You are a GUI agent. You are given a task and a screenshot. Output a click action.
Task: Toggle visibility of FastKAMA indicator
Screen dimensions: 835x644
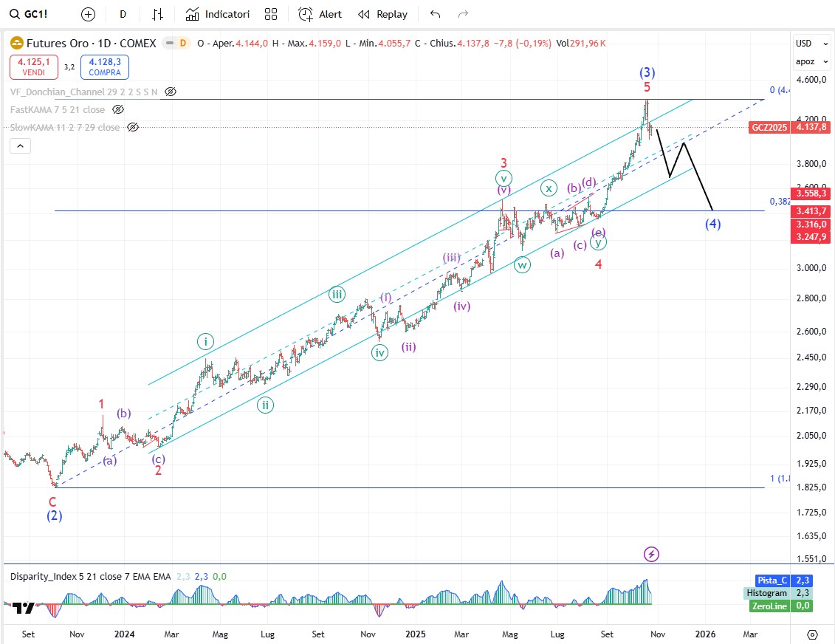click(118, 109)
